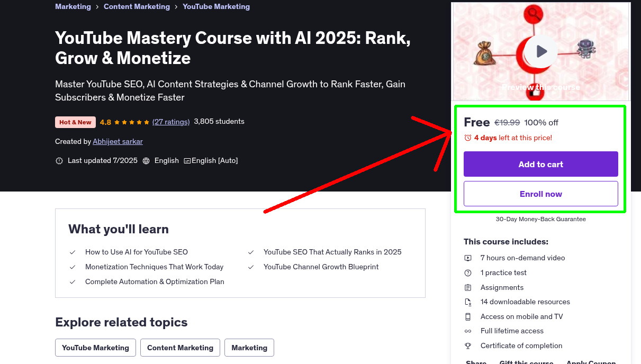Click the lifetime access infinity icon
Image resolution: width=641 pixels, height=364 pixels.
468,331
